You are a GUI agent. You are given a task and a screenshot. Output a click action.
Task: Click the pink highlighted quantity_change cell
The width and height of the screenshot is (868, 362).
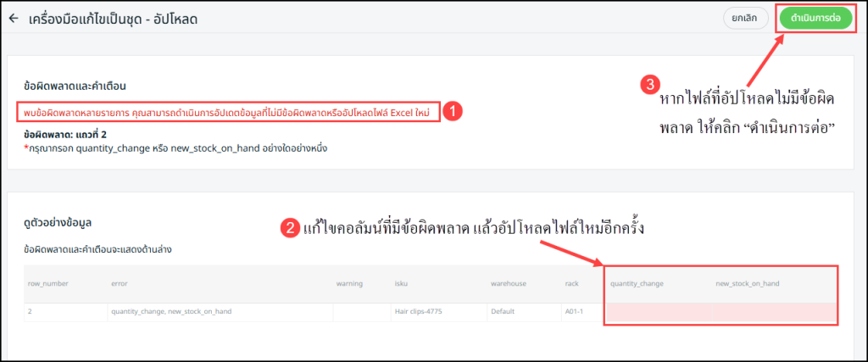pyautogui.click(x=659, y=312)
